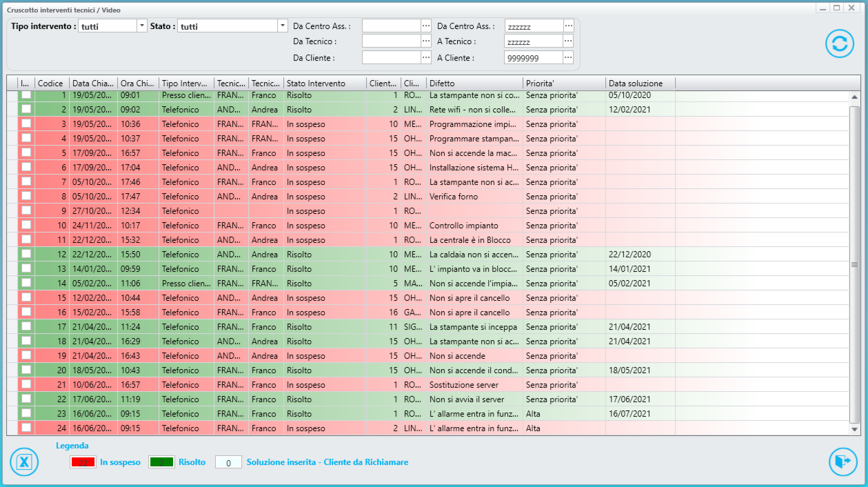
Task: Tick the checkbox for row code 6
Action: pyautogui.click(x=26, y=167)
